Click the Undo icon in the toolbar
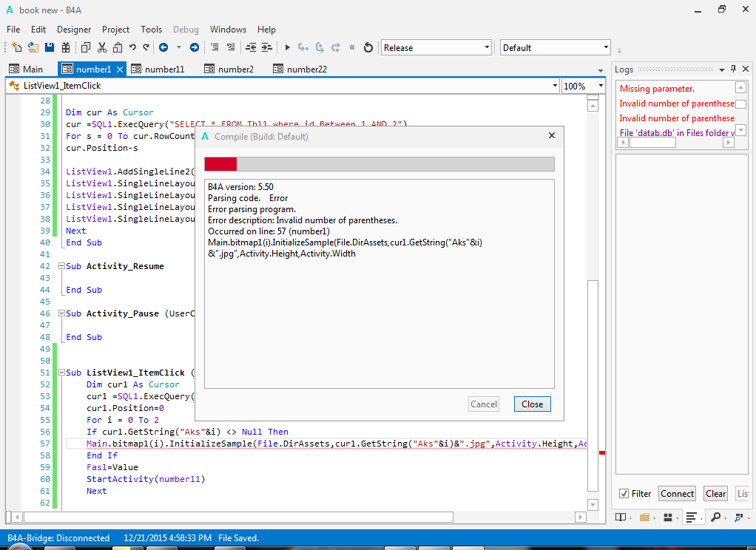This screenshot has width=756, height=550. (x=133, y=47)
